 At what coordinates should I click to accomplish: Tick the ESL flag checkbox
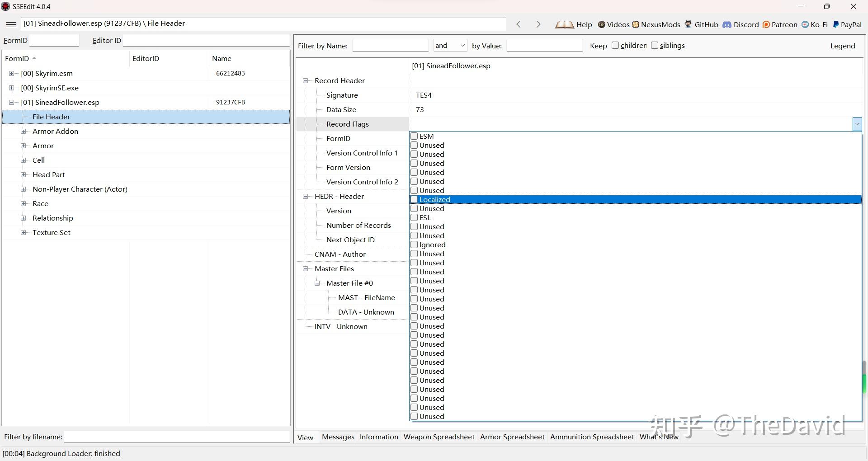(414, 217)
